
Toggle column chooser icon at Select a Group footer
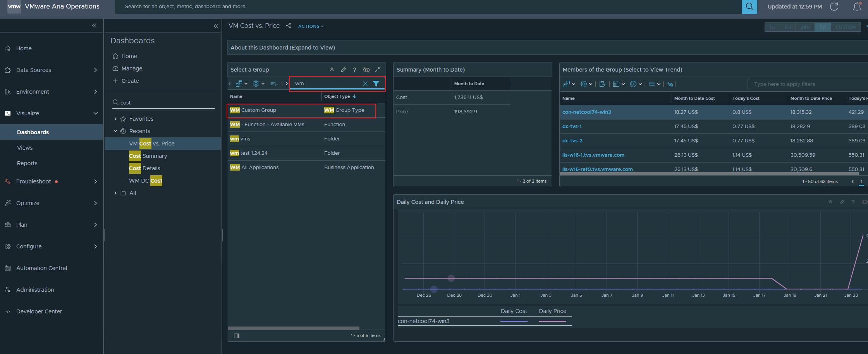point(237,335)
